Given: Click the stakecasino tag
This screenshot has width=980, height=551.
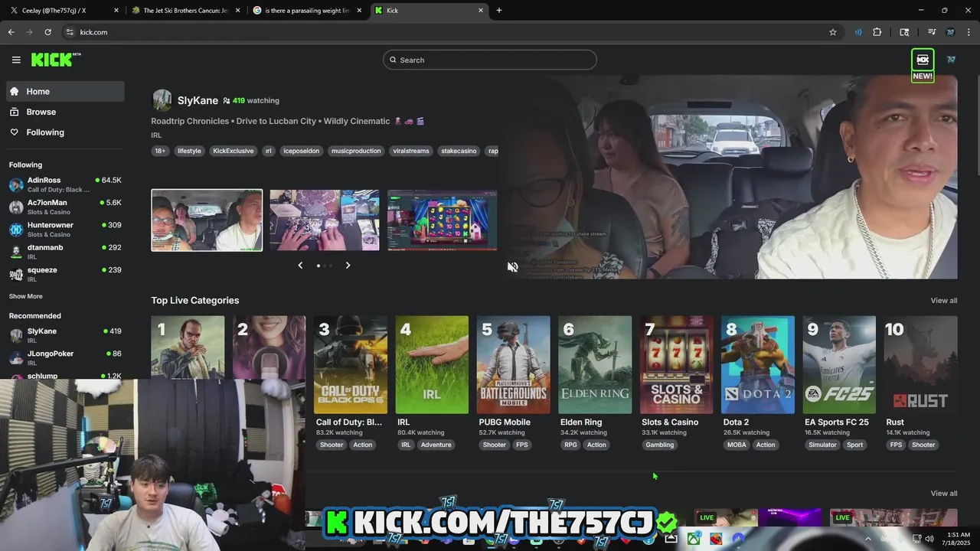Looking at the screenshot, I should tap(459, 151).
